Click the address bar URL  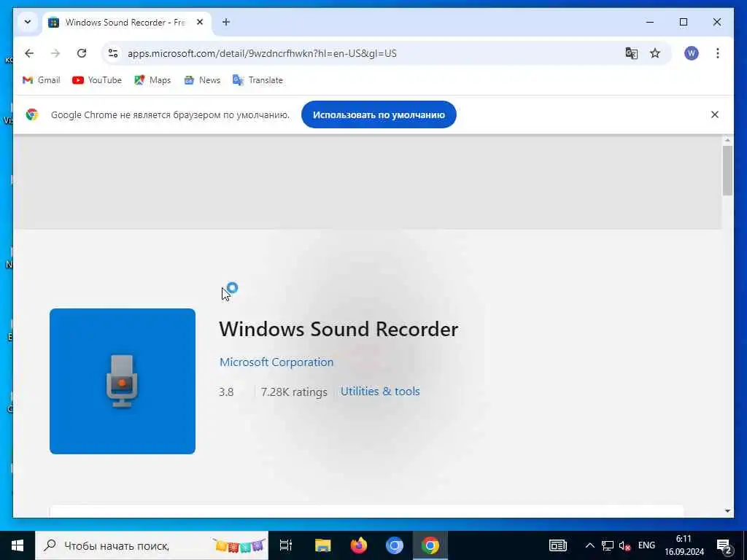coord(262,53)
